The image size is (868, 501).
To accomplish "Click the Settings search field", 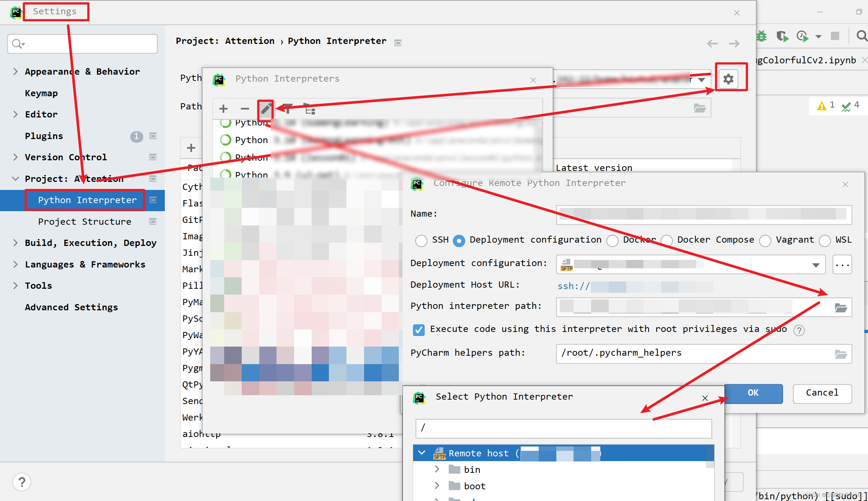I will [82, 44].
